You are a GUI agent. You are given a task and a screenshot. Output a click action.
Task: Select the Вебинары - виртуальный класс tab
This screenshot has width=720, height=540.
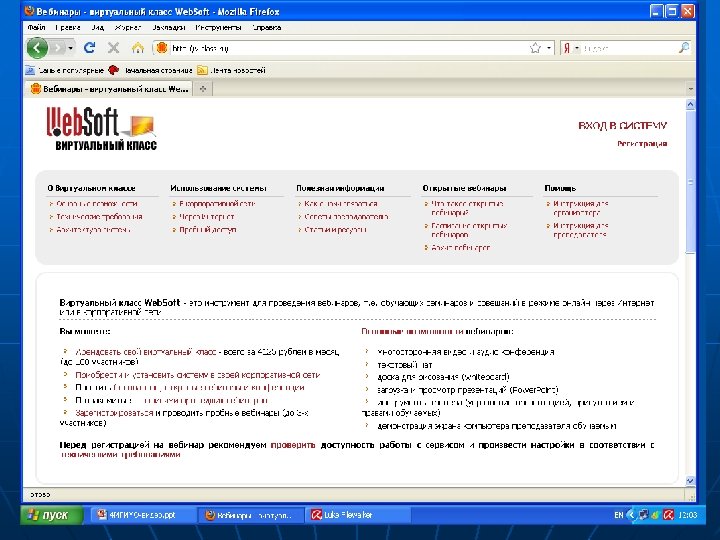tap(110, 89)
